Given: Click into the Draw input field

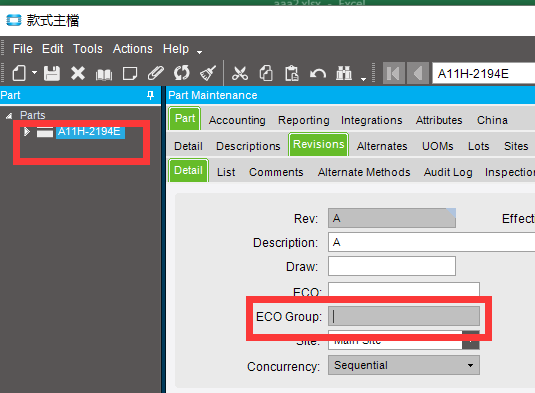Looking at the screenshot, I should coord(392,266).
